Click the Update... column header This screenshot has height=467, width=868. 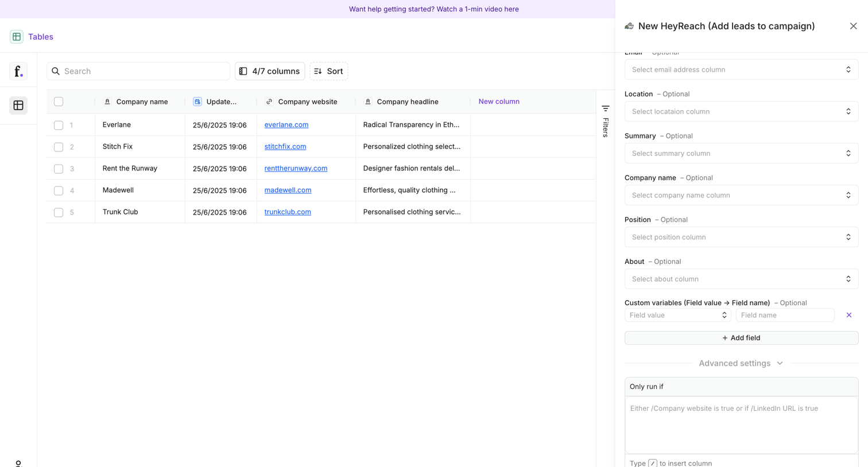pos(221,102)
